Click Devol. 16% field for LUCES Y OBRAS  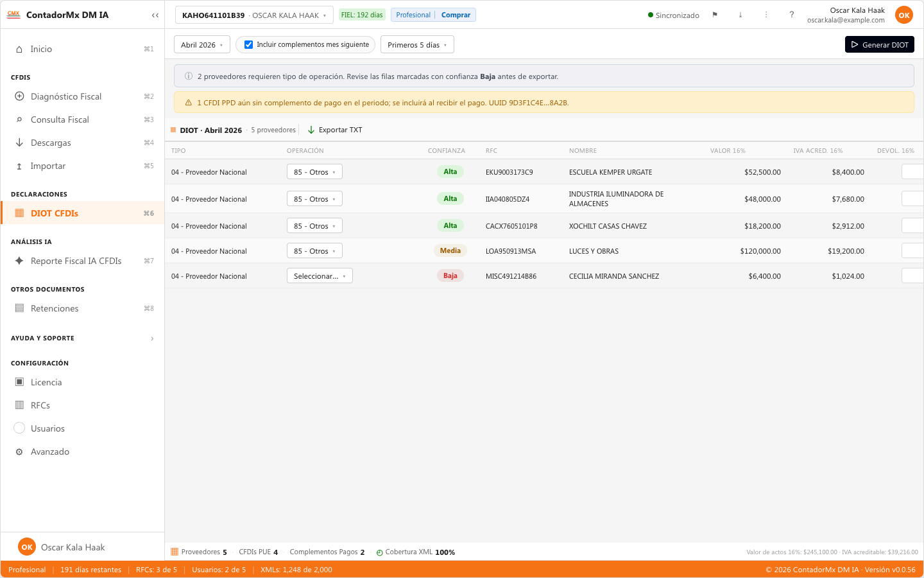(x=912, y=250)
